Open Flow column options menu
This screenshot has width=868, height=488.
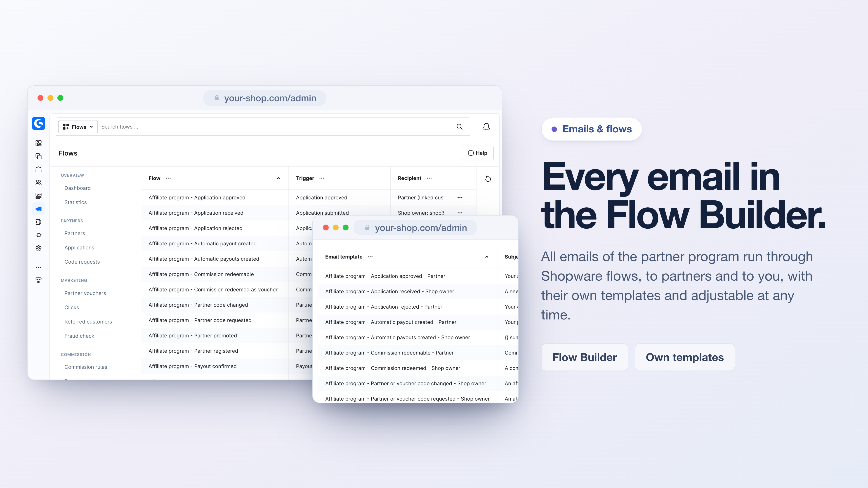[x=168, y=178]
